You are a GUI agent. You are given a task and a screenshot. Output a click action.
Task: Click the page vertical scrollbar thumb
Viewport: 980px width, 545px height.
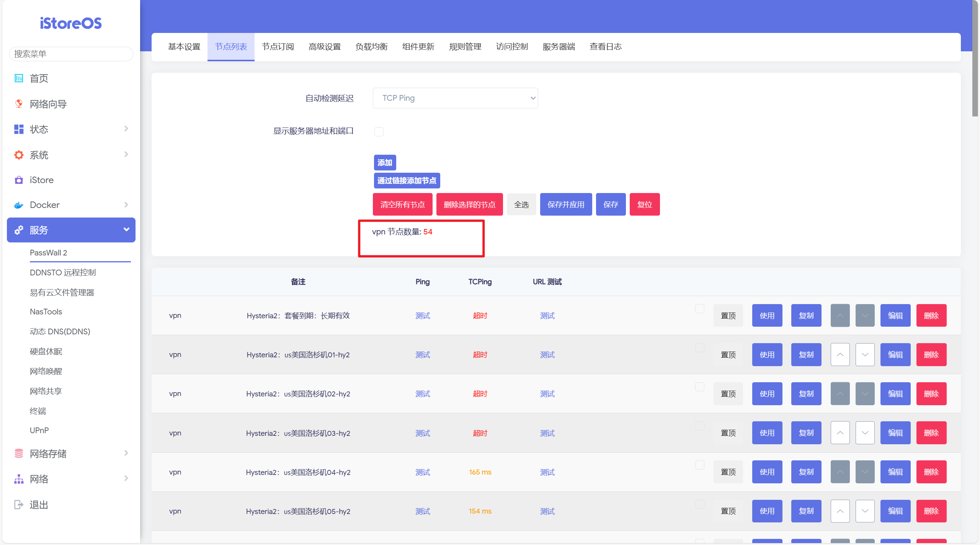(975, 57)
